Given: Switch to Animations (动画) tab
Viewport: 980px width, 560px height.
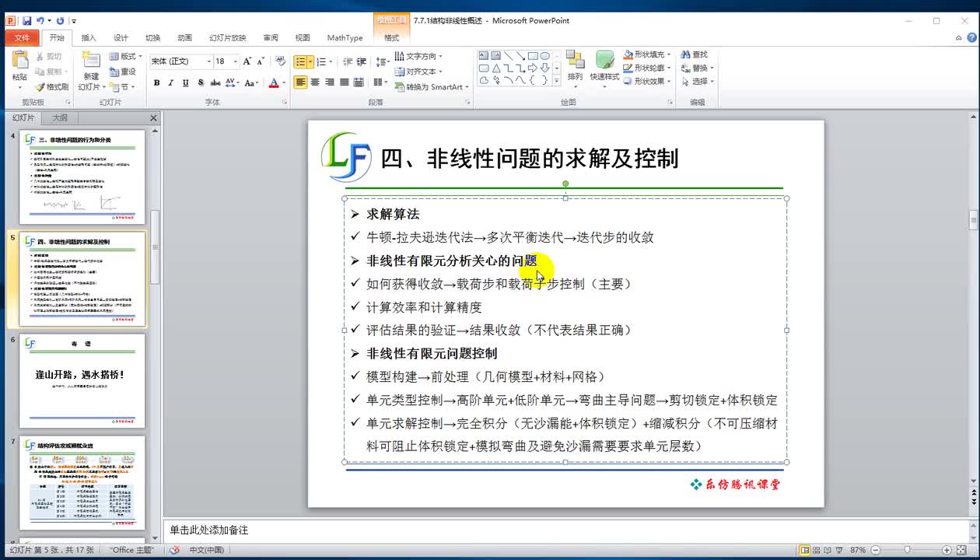Looking at the screenshot, I should tap(184, 37).
